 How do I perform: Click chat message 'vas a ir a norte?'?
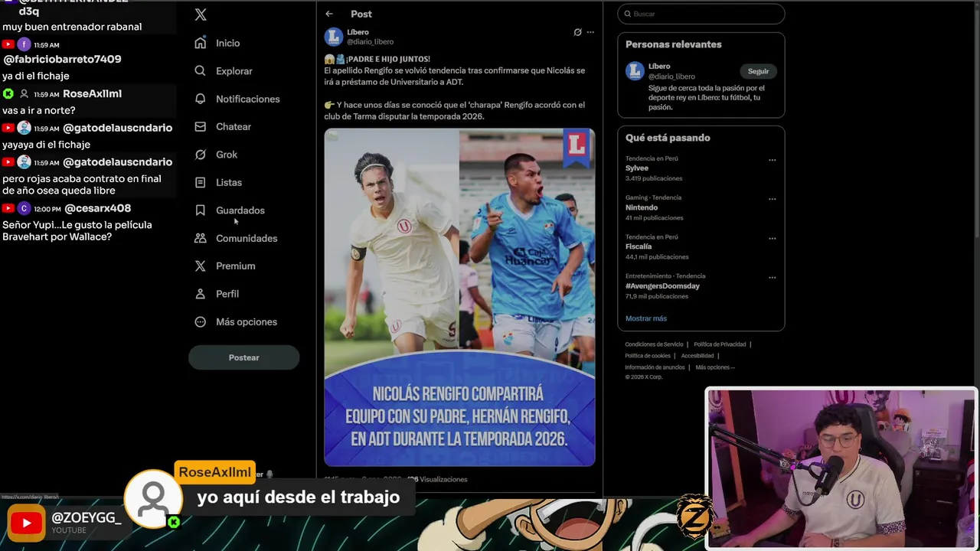pyautogui.click(x=38, y=110)
